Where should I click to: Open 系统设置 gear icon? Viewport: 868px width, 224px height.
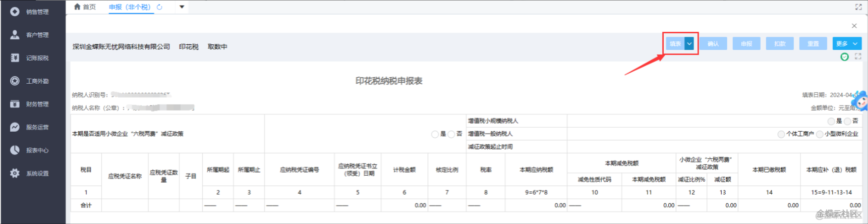[x=15, y=174]
